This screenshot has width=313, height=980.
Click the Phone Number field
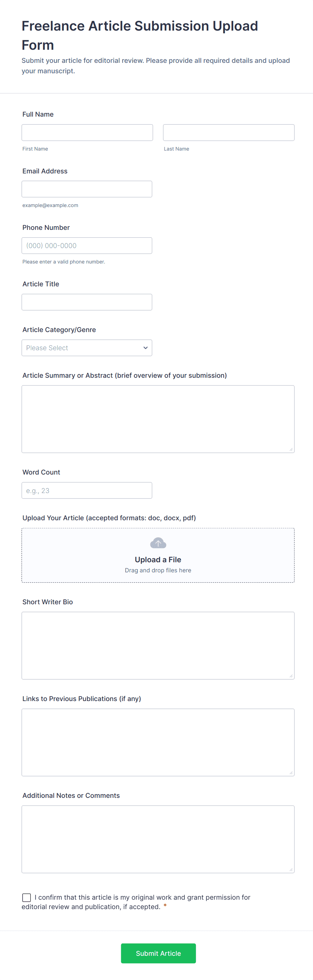[x=86, y=245]
